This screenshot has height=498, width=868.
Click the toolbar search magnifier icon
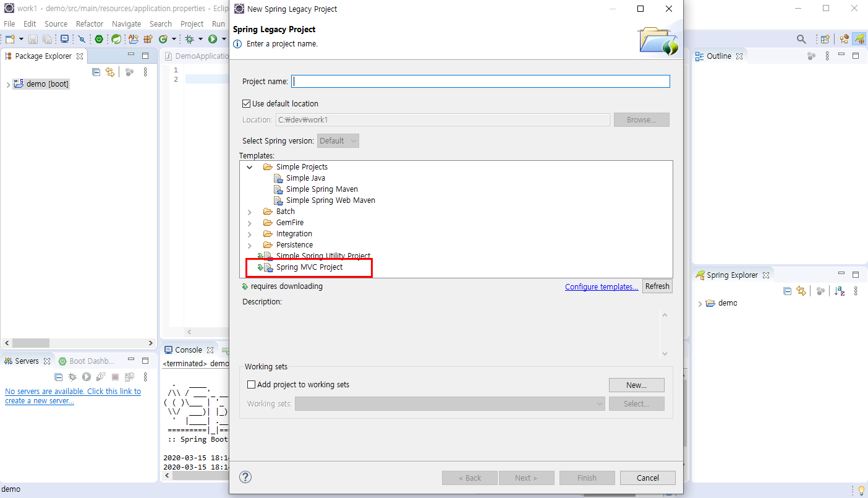pos(801,39)
